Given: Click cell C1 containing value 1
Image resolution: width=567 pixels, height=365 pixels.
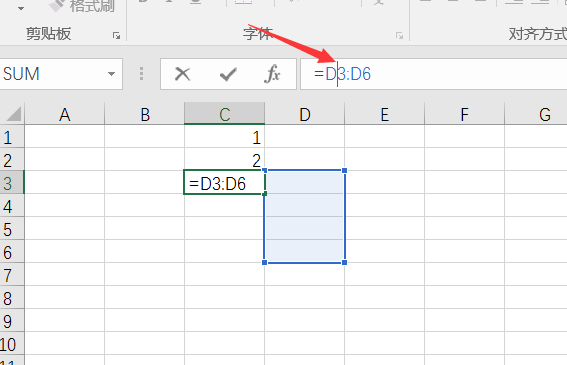Looking at the screenshot, I should (225, 137).
